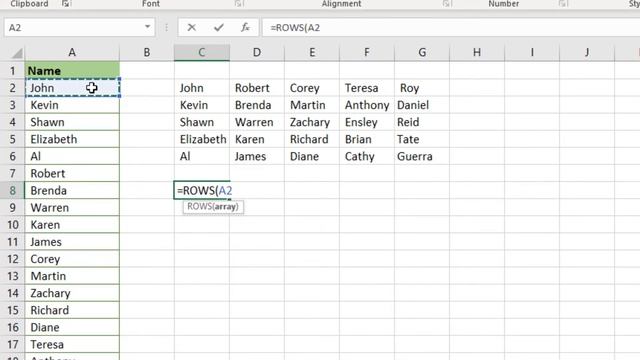Click cell A16 containing Diane
Viewport: 640px width, 360px height.
point(72,328)
